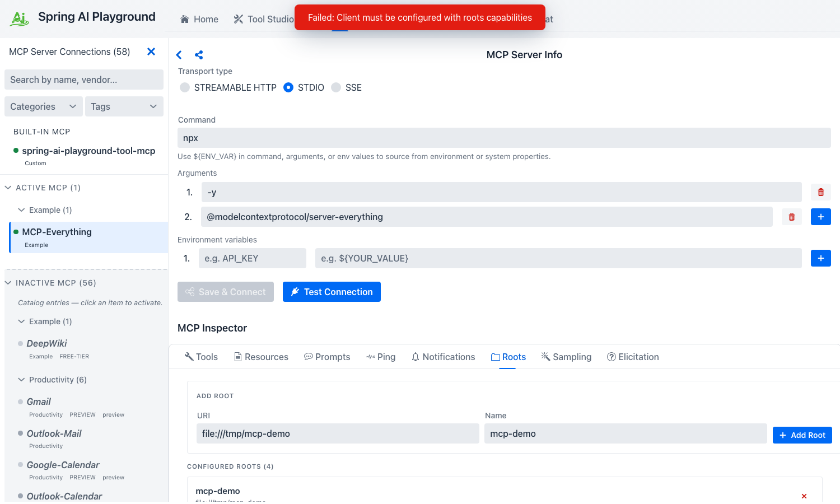Click the root URI field
Image resolution: width=840 pixels, height=504 pixels.
click(x=338, y=433)
